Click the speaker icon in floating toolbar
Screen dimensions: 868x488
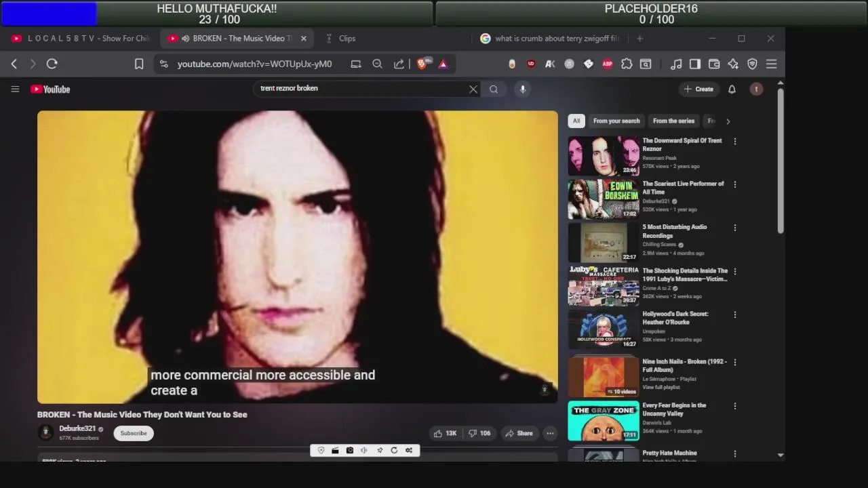(x=364, y=450)
